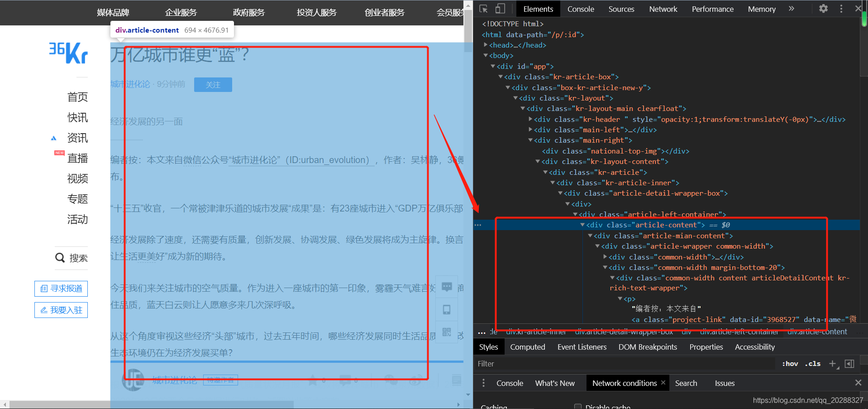Expand the kr-header div node
This screenshot has height=409, width=868.
pyautogui.click(x=530, y=119)
